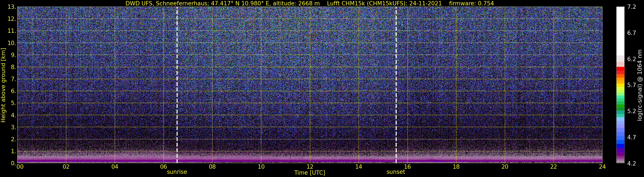This screenshot has height=177, width=644.
Task: Click the height tick label 3
Action: coord(13,127)
